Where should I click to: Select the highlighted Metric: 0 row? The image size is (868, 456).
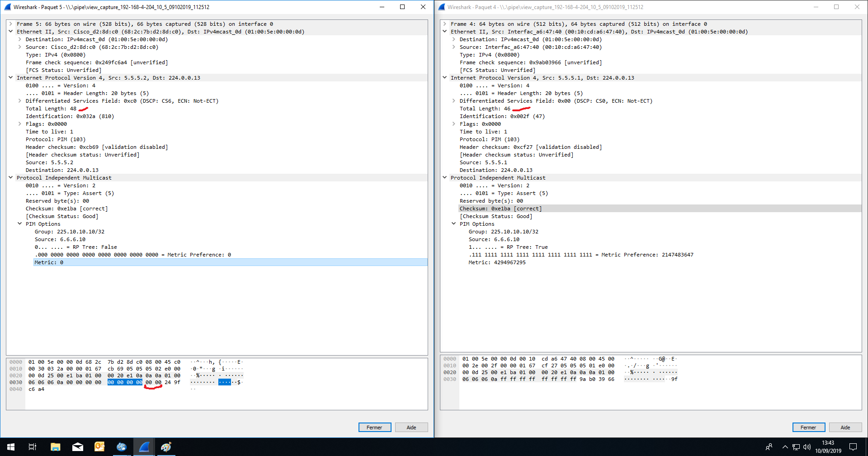[x=230, y=262]
